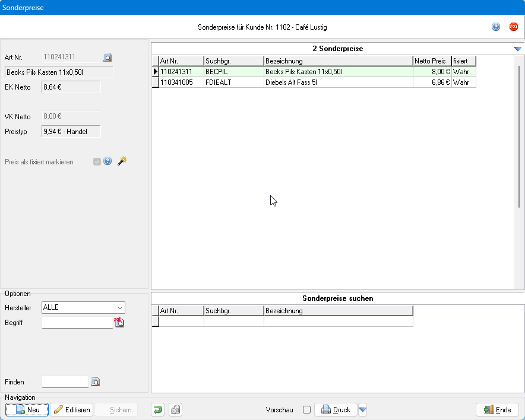
Task: Toggle 'Preis als fixiert markieren' checkbox
Action: [x=97, y=161]
